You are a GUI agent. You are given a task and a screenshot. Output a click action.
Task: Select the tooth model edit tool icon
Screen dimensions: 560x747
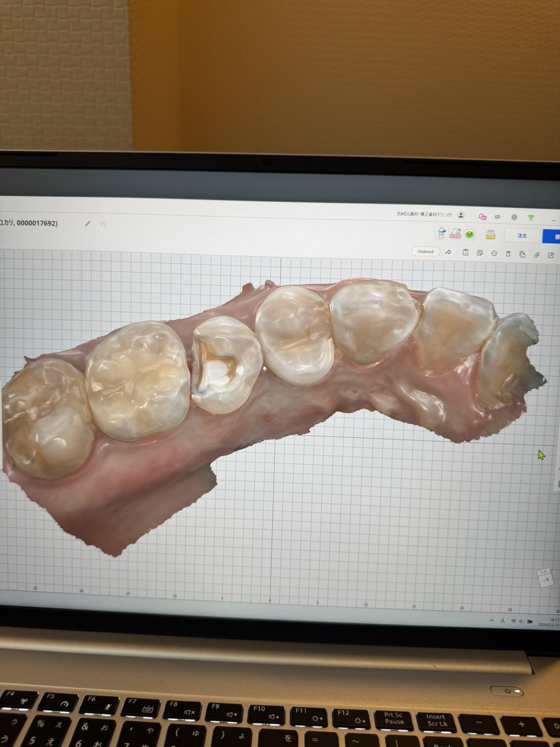pos(455,234)
